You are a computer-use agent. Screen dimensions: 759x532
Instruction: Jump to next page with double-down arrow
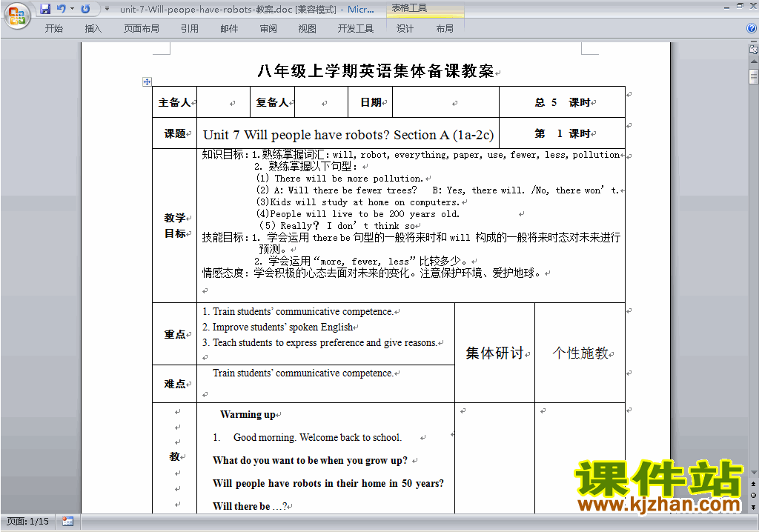(x=754, y=507)
